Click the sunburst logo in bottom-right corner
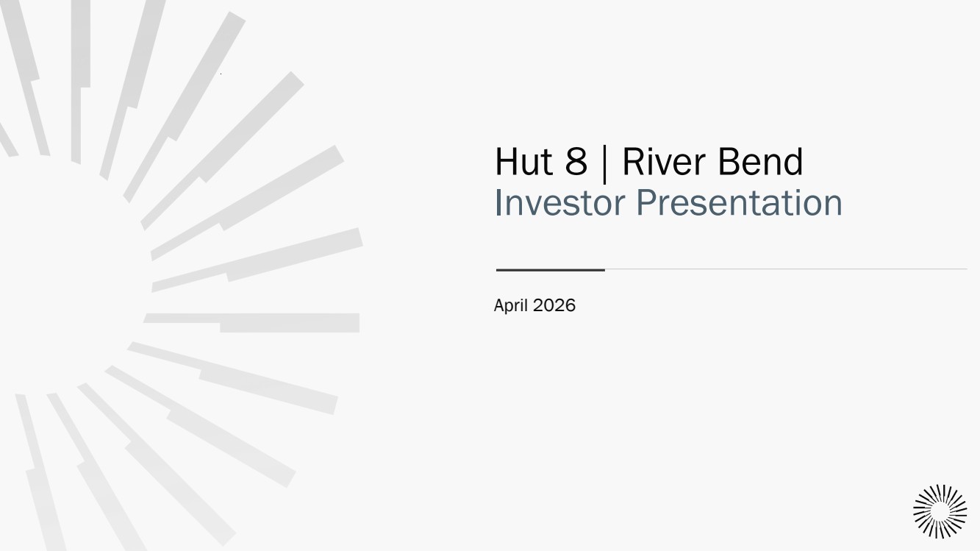Viewport: 980px width, 551px height. [940, 511]
